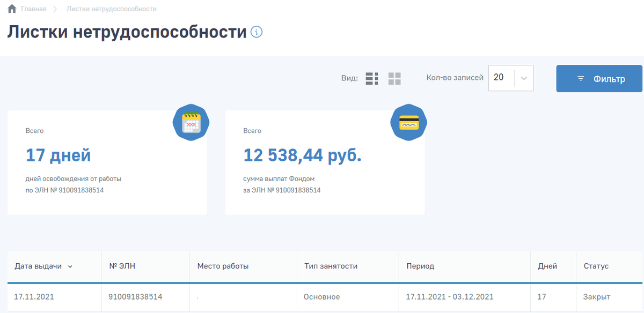Click the Кол-во записей label
The width and height of the screenshot is (644, 313).
click(x=455, y=78)
